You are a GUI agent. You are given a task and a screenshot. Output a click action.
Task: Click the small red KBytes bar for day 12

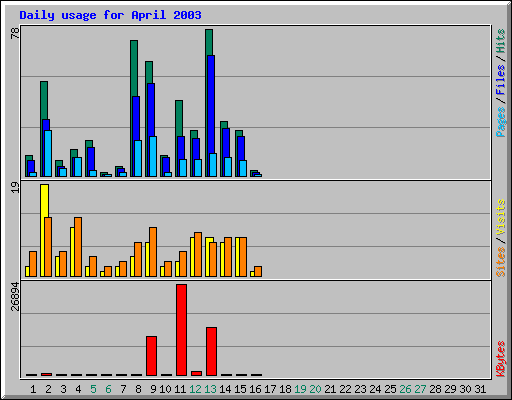(196, 374)
